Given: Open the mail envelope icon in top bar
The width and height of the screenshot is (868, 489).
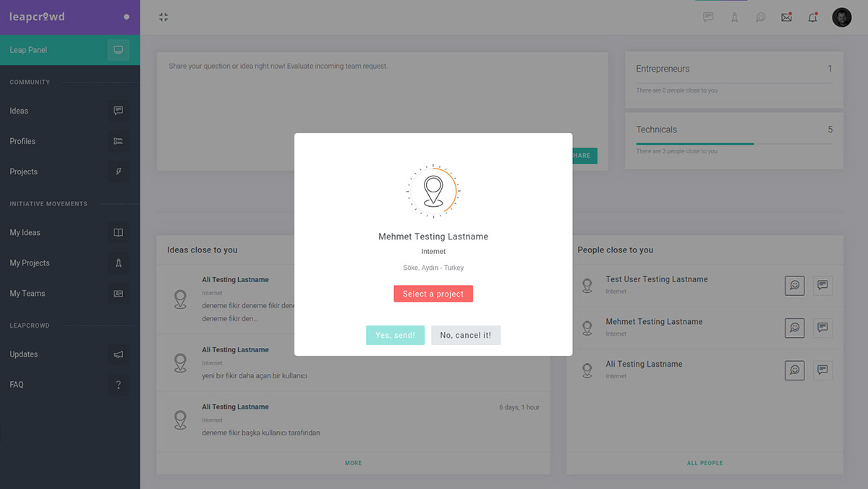Looking at the screenshot, I should (x=786, y=17).
